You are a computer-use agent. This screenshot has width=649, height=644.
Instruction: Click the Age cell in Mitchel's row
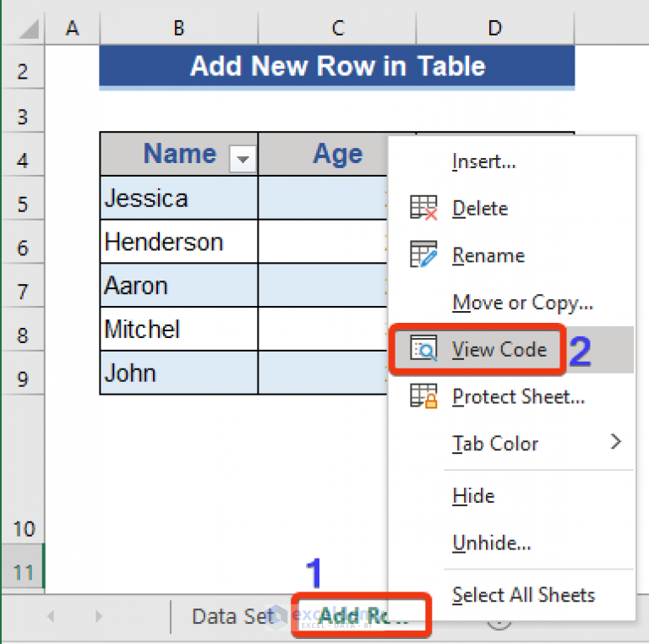pyautogui.click(x=324, y=329)
